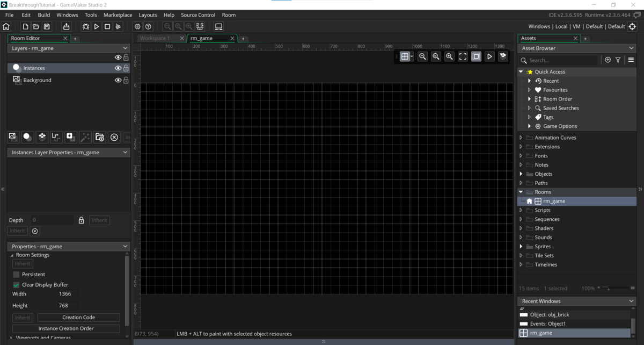The width and height of the screenshot is (644, 345).
Task: Click the Run game icon in toolbar
Action: (97, 26)
